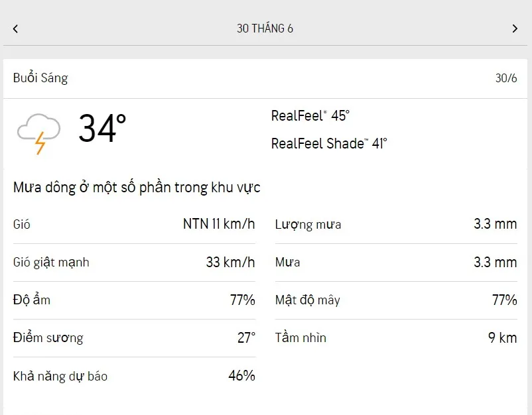This screenshot has height=415, width=532.
Task: Click the Mật độ mây cloud cover row
Action: [395, 300]
